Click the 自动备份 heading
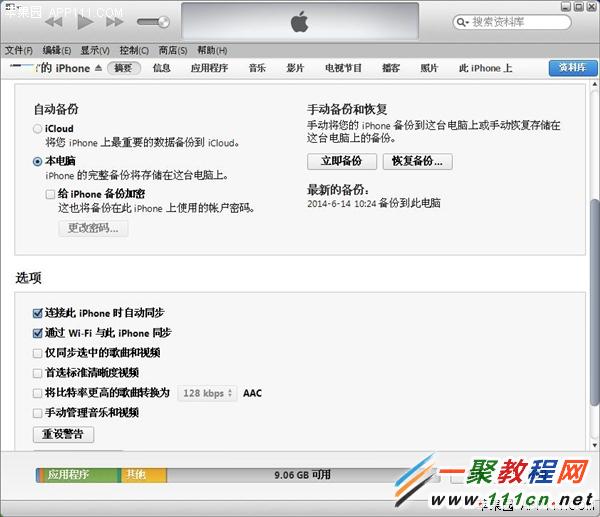Screen dimensions: 600x517 coord(56,109)
